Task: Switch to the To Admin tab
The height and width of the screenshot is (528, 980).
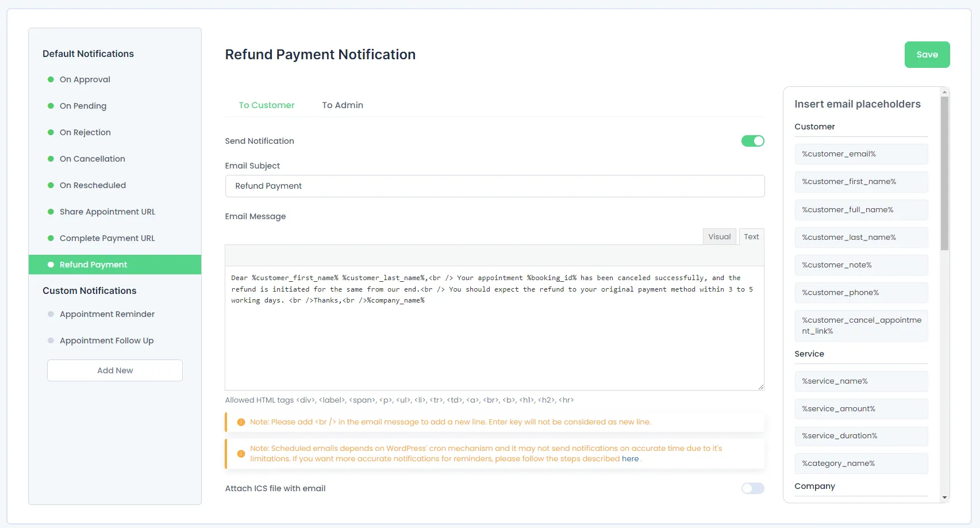Action: click(343, 105)
